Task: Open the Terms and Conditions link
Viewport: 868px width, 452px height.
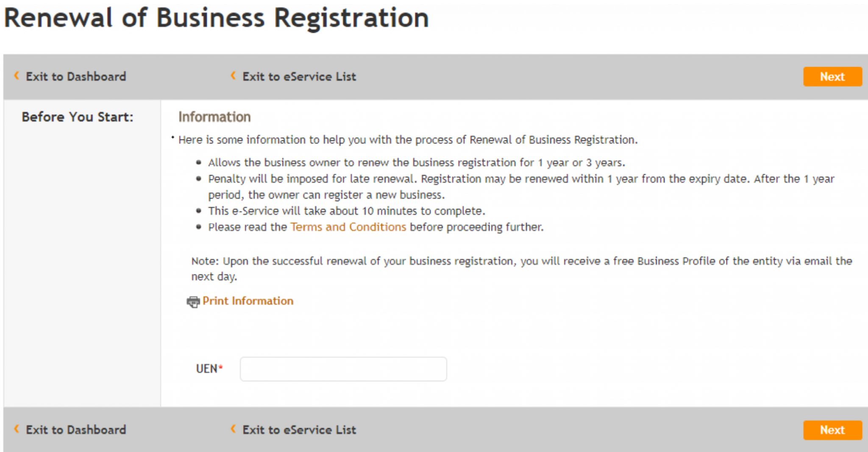Action: pos(348,227)
